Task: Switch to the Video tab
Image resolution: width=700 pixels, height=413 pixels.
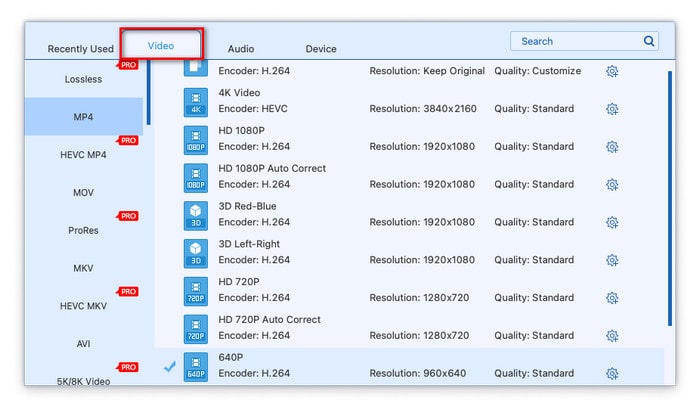Action: pos(161,46)
